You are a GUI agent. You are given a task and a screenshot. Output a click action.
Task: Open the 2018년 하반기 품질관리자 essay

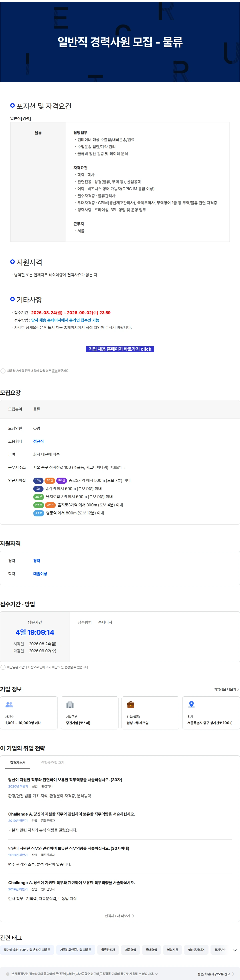point(120,856)
